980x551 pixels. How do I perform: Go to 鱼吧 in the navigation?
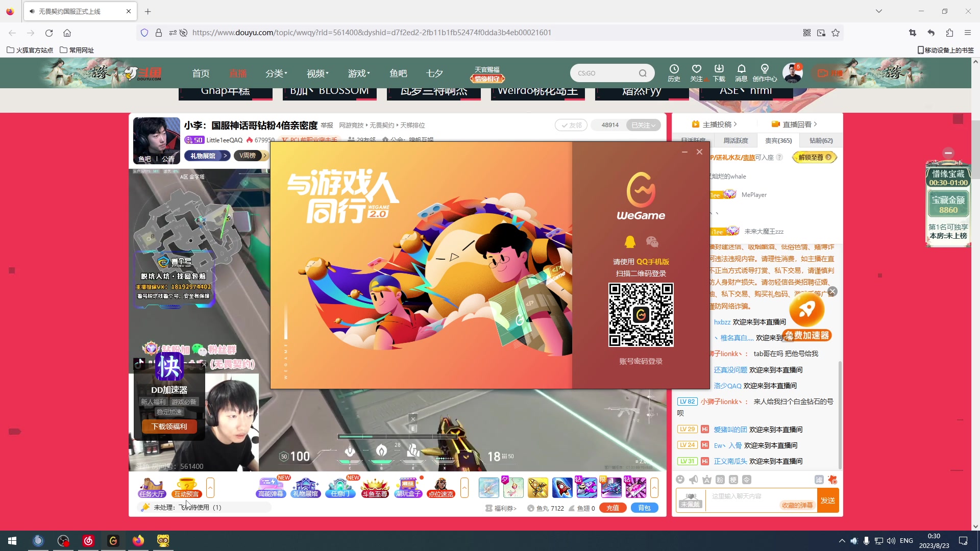(398, 73)
